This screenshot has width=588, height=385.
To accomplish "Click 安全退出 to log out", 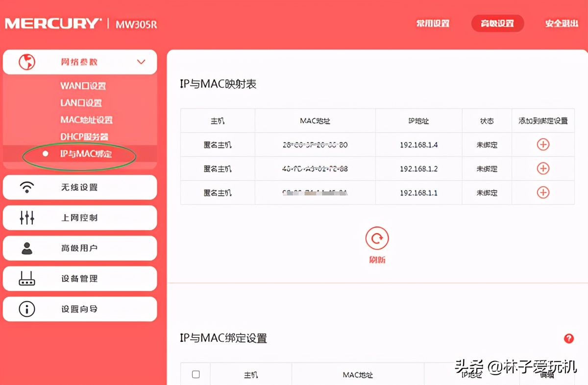I will (x=561, y=23).
